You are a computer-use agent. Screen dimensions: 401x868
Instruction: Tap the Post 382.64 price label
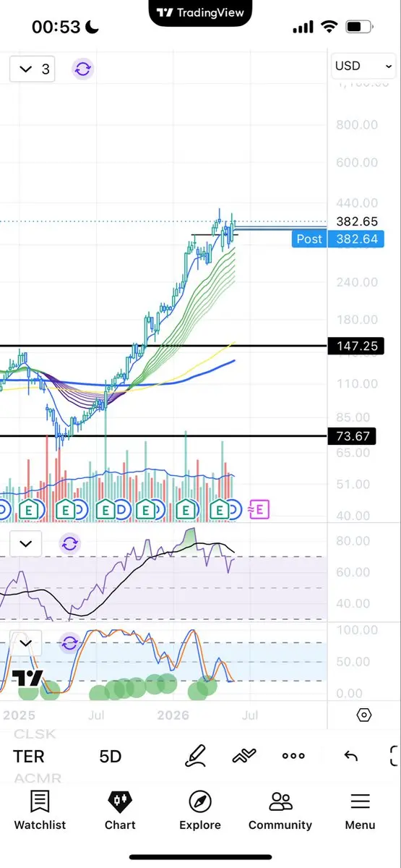(x=337, y=239)
